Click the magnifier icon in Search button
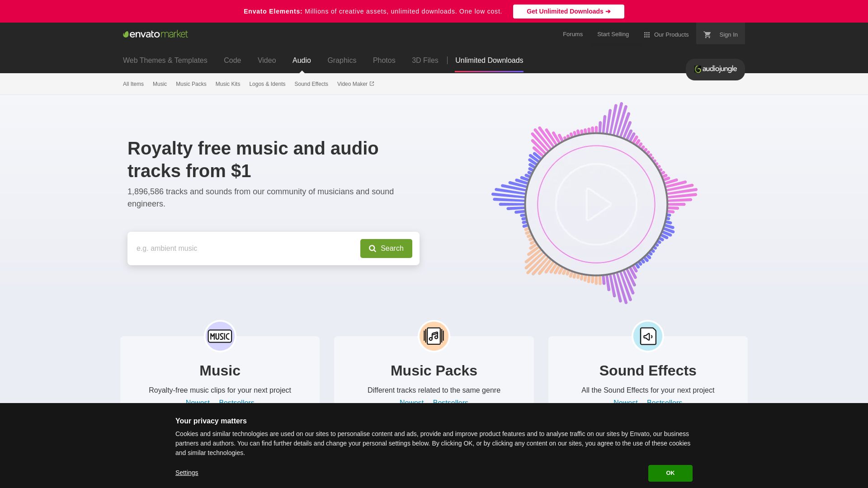 [x=373, y=249]
